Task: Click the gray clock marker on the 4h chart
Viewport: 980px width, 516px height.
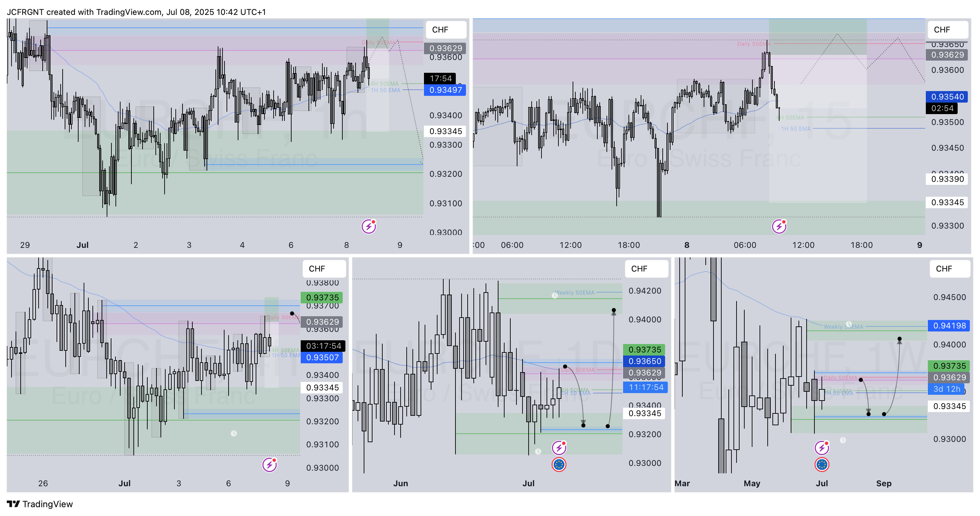Action: click(x=234, y=433)
